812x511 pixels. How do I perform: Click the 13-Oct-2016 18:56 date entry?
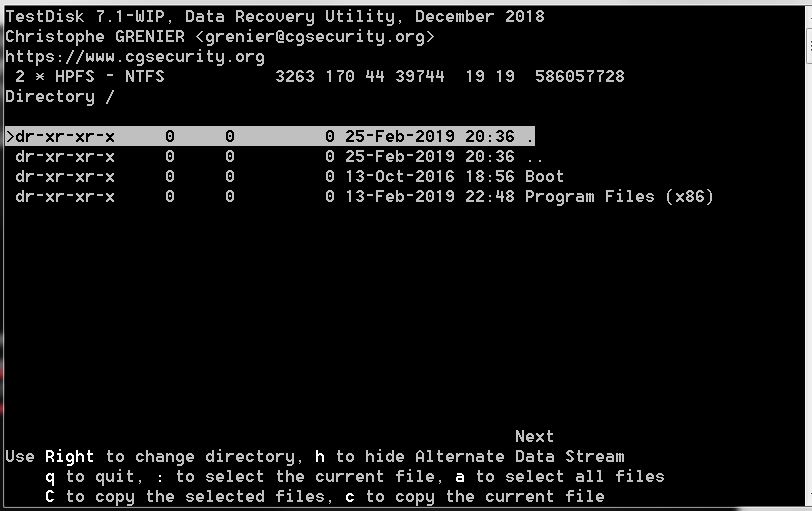430,177
